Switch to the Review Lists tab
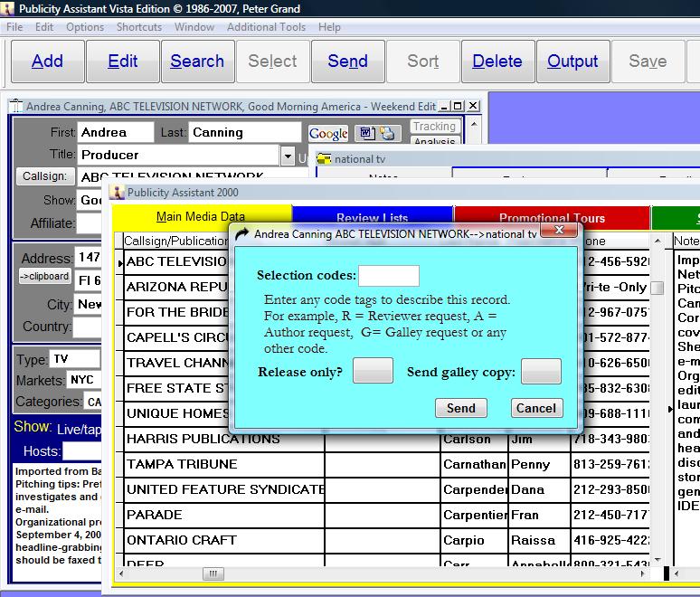This screenshot has height=597, width=700. click(373, 216)
